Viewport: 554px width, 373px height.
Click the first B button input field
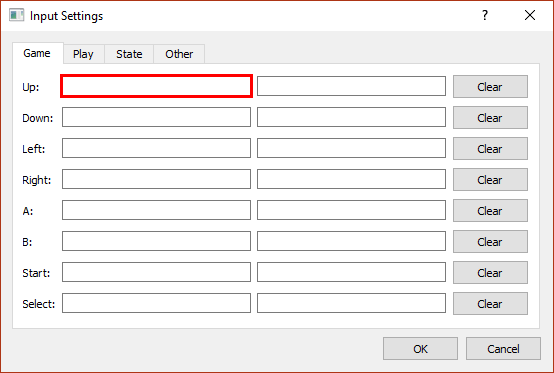[x=157, y=241]
